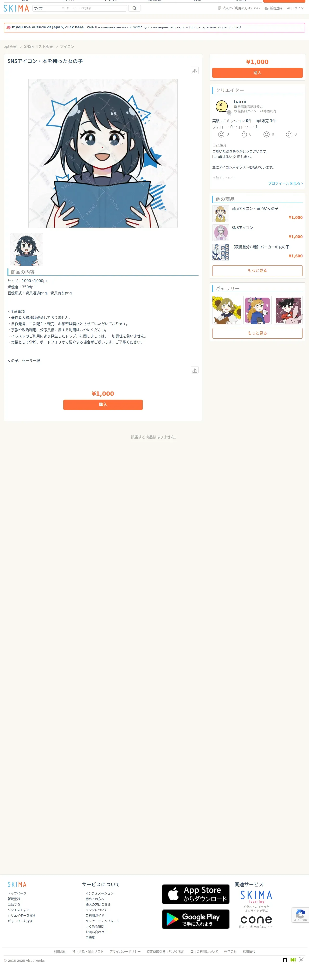The image size is (309, 980).
Task: Click the share icon above product image
Action: click(195, 71)
